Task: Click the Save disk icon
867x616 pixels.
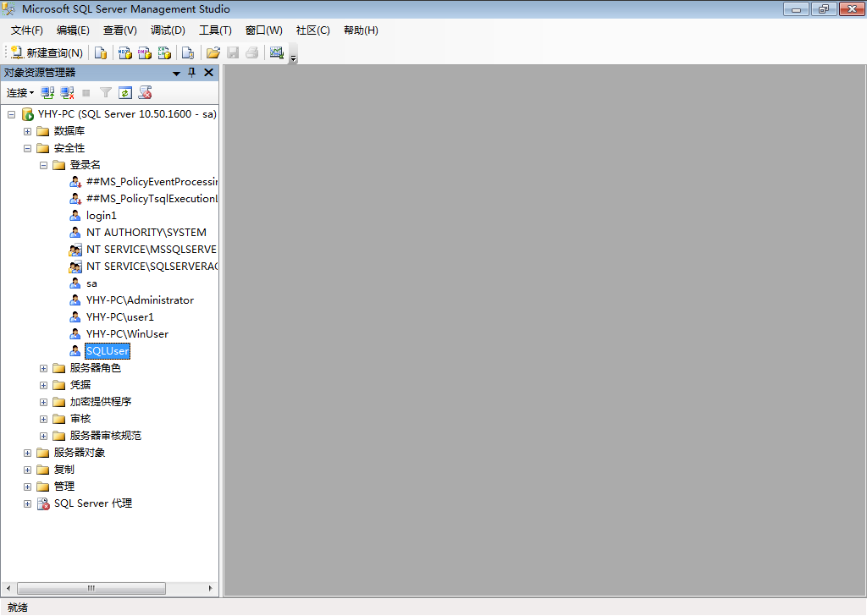Action: coord(233,52)
